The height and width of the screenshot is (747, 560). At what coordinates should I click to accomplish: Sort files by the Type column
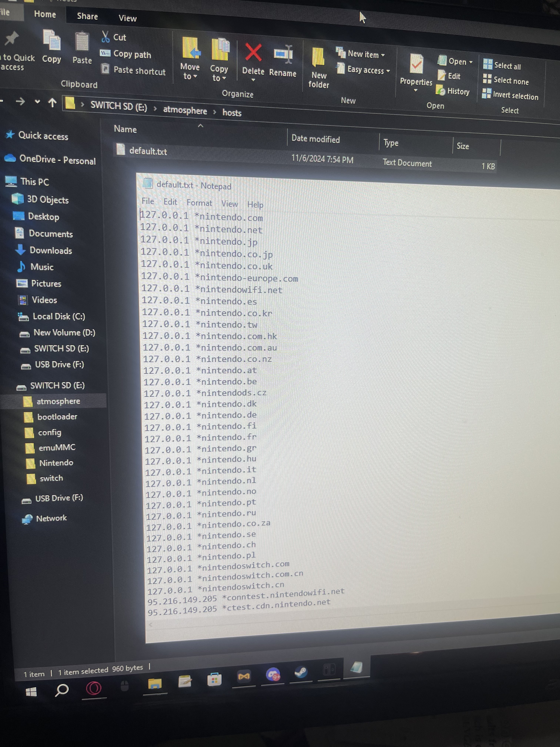pos(391,143)
